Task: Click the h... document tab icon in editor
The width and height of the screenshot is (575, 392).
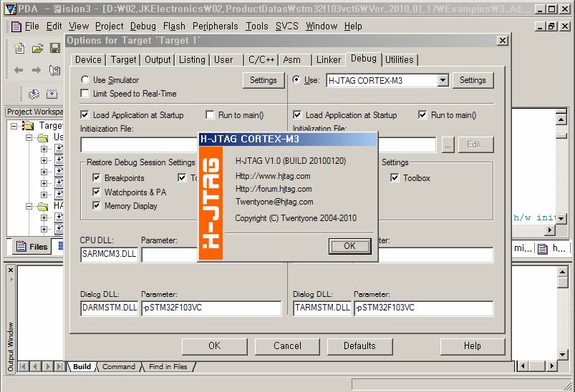Action: click(x=543, y=249)
